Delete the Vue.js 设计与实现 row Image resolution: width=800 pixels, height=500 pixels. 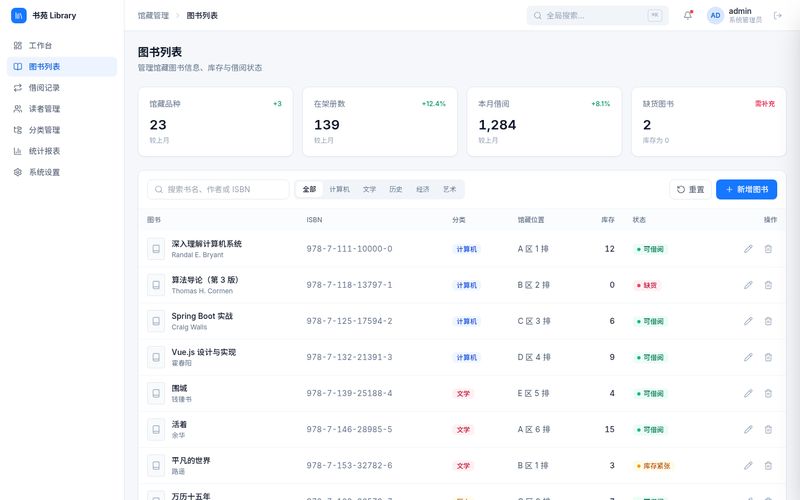coord(768,357)
